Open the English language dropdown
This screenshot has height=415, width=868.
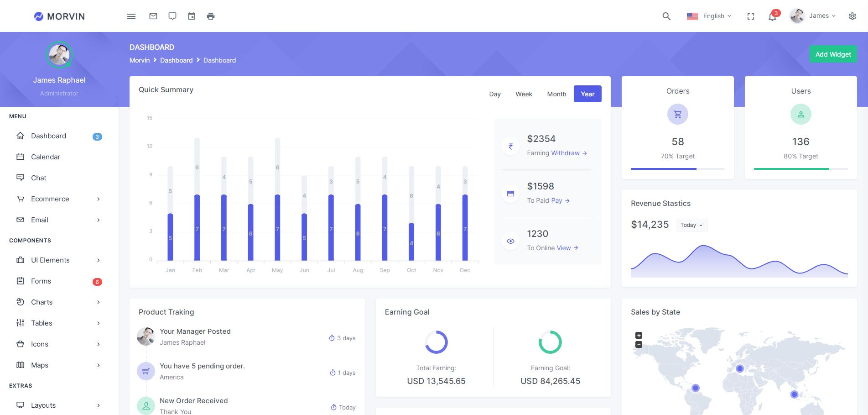coord(709,16)
